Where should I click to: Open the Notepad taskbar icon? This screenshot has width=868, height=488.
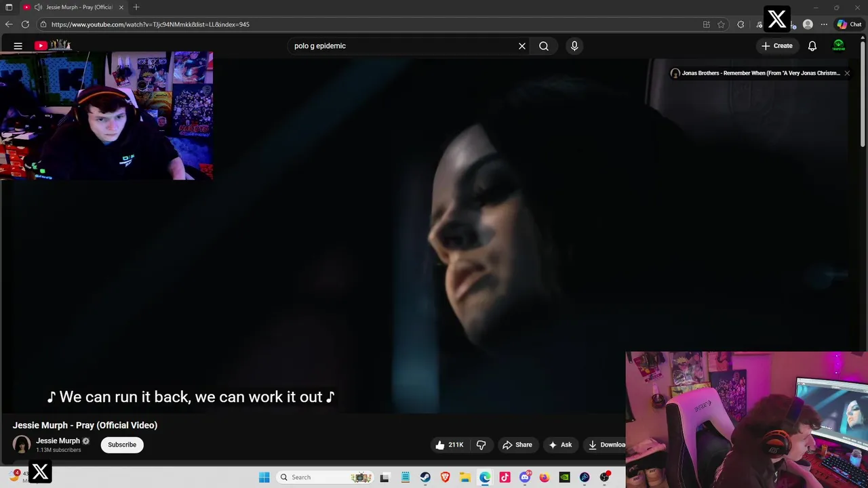coord(405,477)
